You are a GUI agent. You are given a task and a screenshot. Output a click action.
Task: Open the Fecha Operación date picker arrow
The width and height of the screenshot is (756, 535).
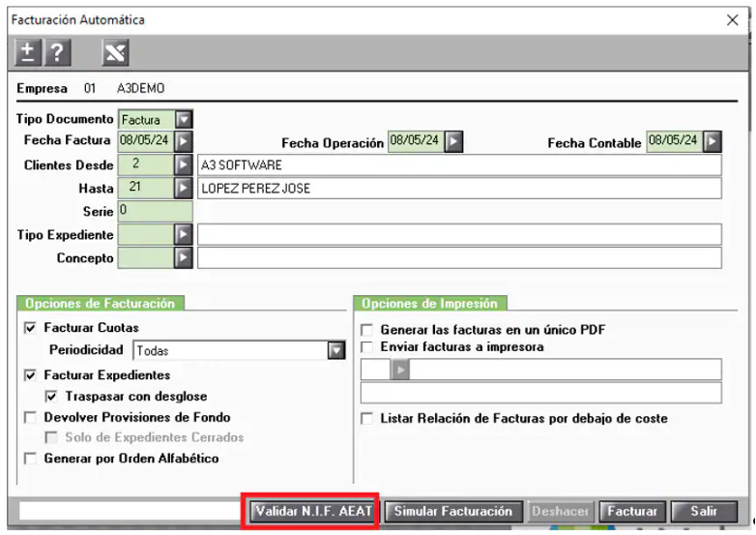click(453, 141)
